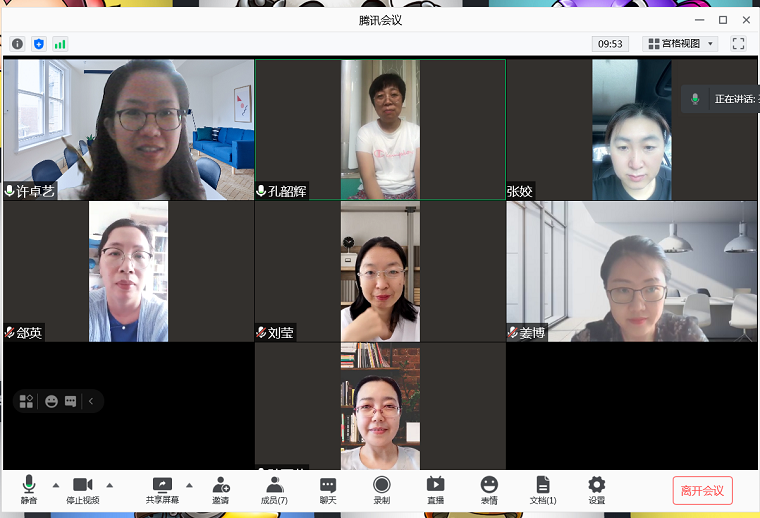Open the 成员(7) members list

click(274, 489)
